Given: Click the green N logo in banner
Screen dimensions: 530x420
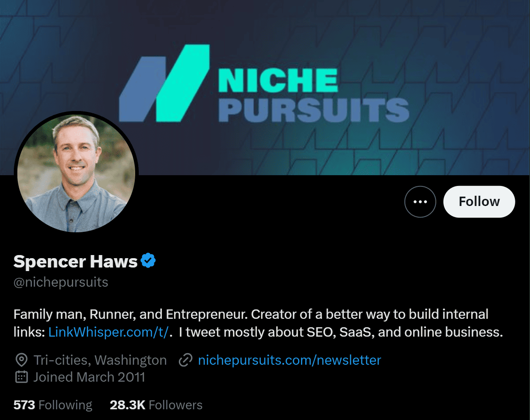Looking at the screenshot, I should (x=164, y=83).
